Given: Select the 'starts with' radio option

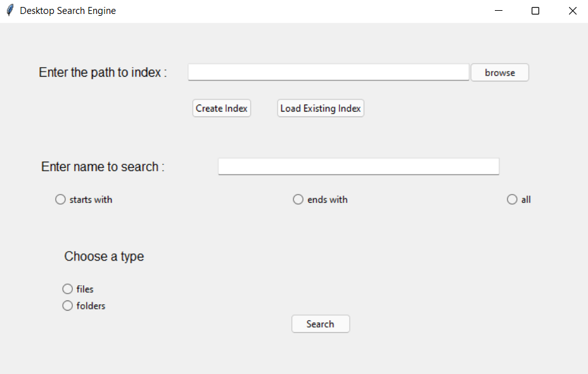Looking at the screenshot, I should 61,200.
